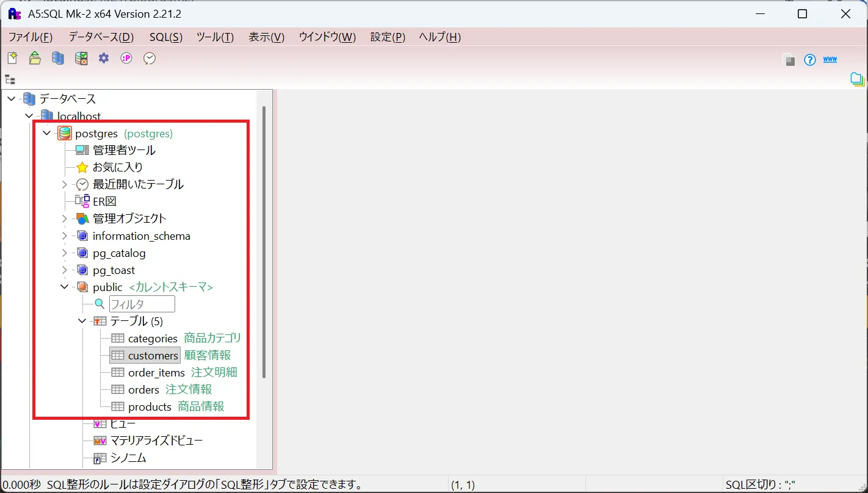This screenshot has height=493, width=868.
Task: Click the clock history toolbar icon
Action: coord(150,58)
